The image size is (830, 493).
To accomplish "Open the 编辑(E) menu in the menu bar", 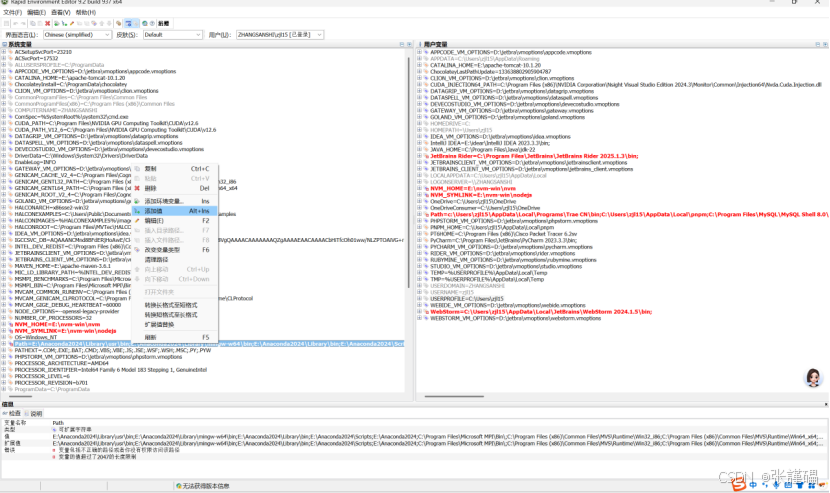I will 36,12.
